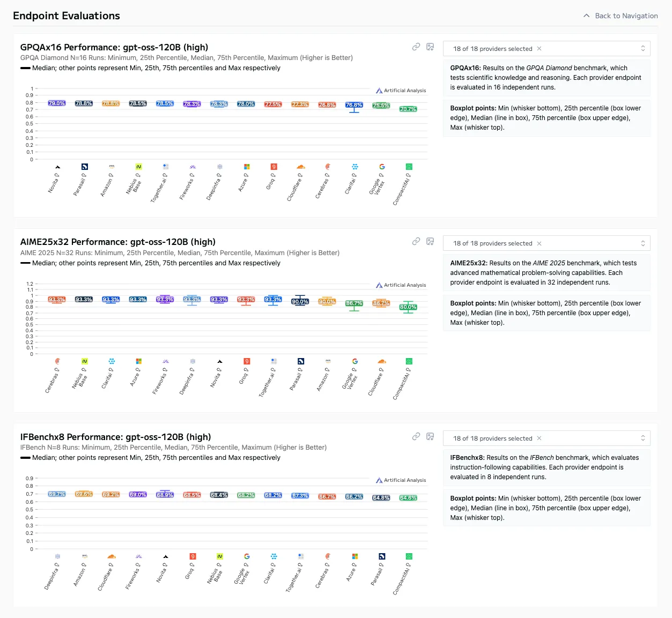This screenshot has width=672, height=618.
Task: Copy link to the GPQAx16 Performance chart
Action: (416, 47)
